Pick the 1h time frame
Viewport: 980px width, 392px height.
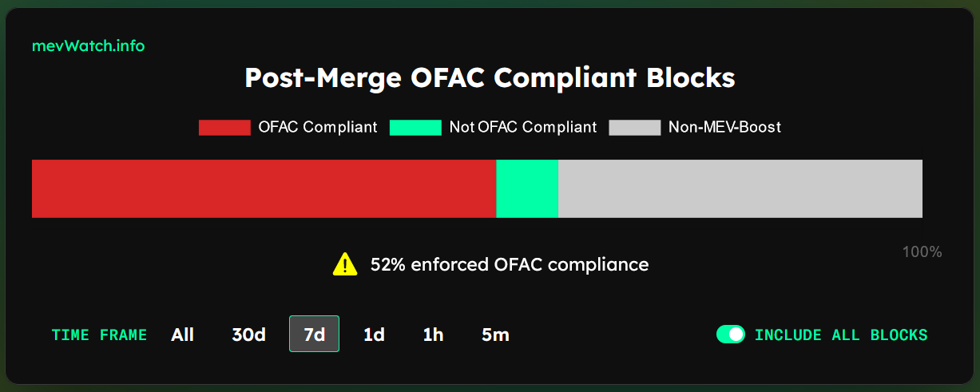point(433,335)
